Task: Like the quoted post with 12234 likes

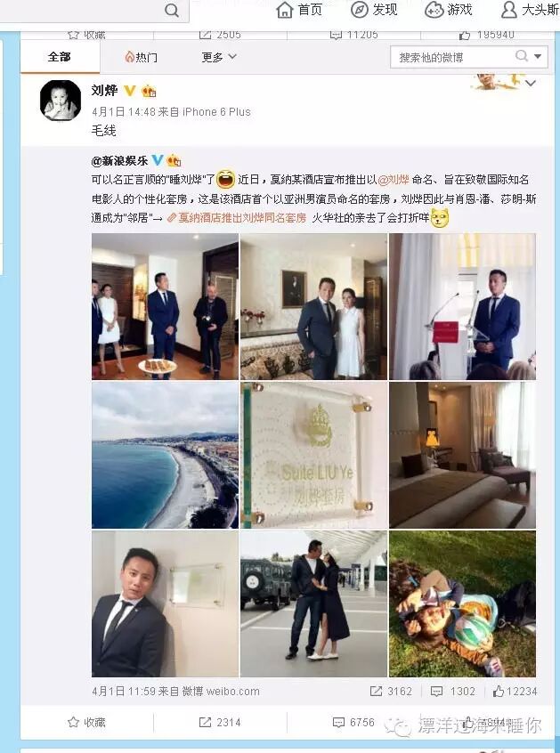Action: tap(499, 691)
